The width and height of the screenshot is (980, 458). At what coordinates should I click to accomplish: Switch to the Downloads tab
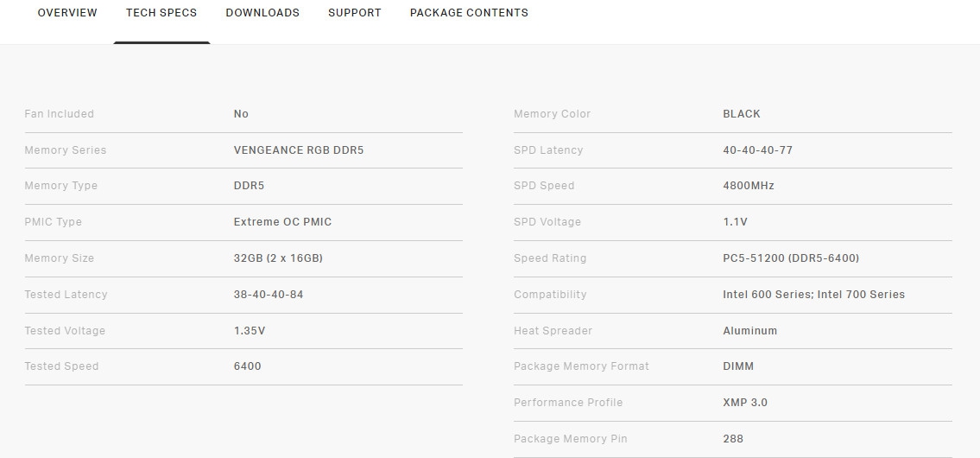tap(262, 13)
